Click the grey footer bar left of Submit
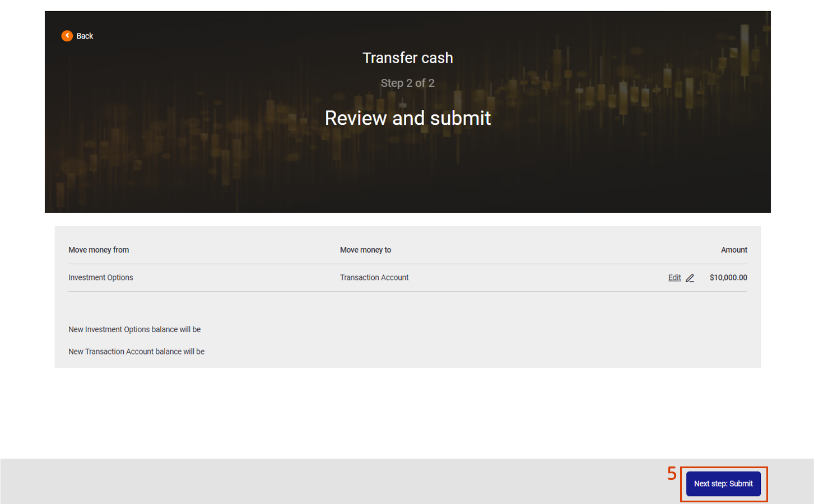The height and width of the screenshot is (504, 814). click(336, 482)
